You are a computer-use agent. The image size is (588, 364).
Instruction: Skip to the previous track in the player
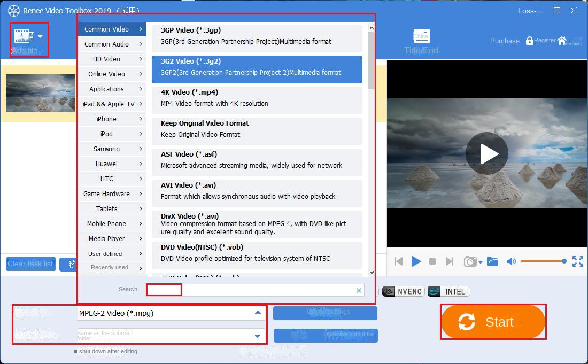(x=399, y=261)
